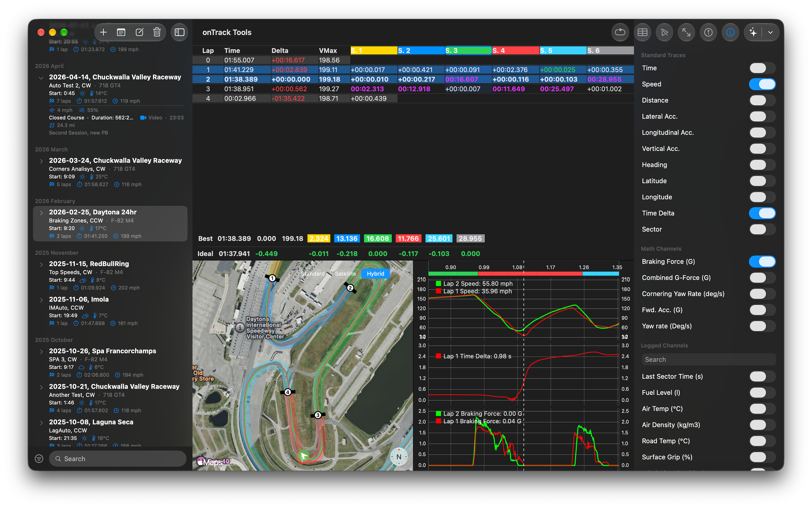Expand the 2025-10-26 Spa Francorchamps session
Viewport: 812px width, 508px height.
[x=41, y=352]
